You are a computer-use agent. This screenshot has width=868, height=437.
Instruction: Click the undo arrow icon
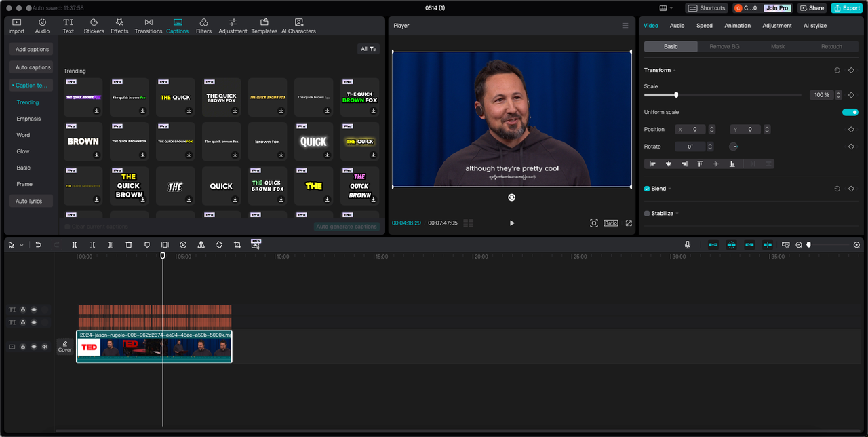[39, 244]
